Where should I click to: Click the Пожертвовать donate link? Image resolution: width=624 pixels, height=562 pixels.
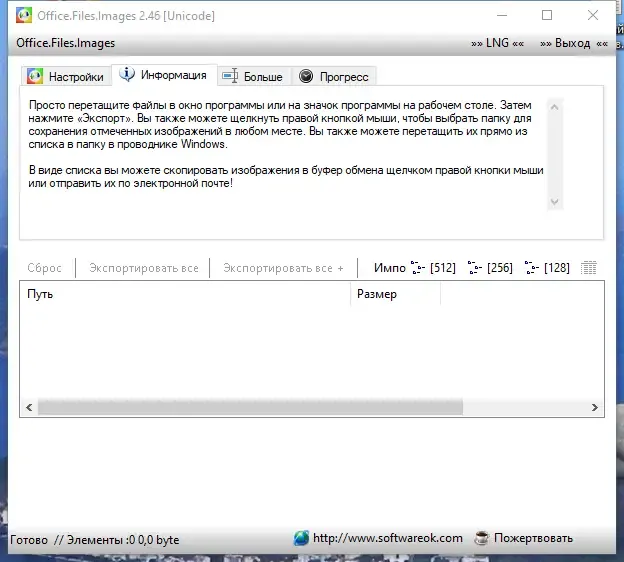click(x=533, y=538)
